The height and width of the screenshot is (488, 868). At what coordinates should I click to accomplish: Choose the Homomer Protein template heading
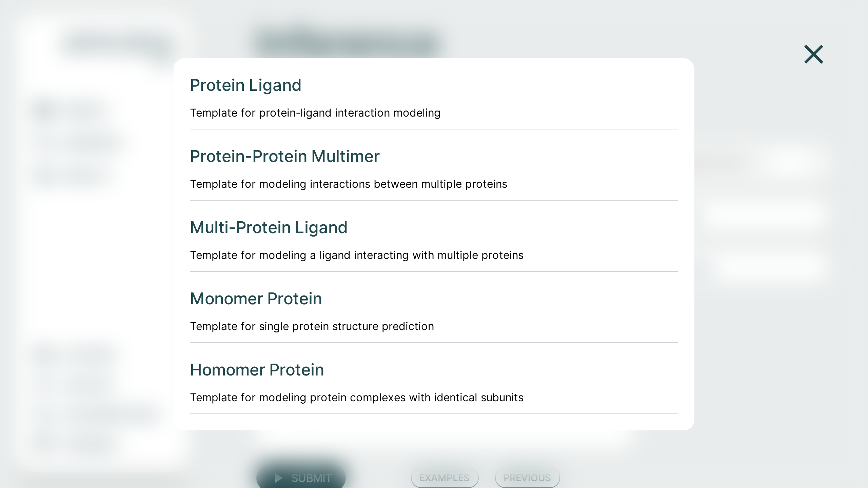coord(257,370)
